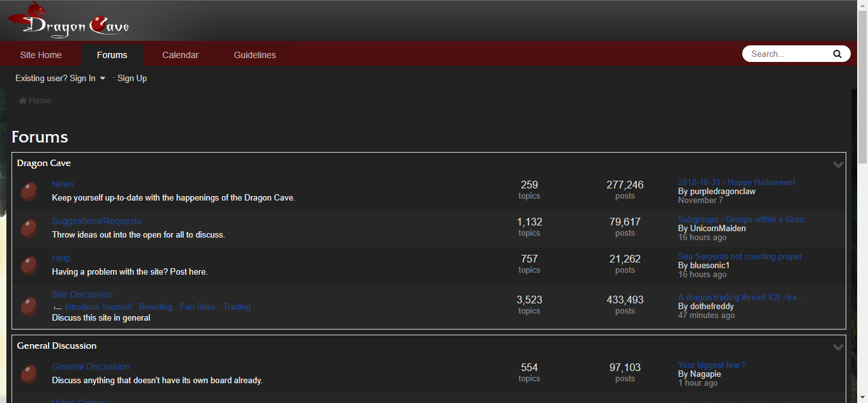Click the Suggestions/Requests forum orb icon
The image size is (868, 403).
[29, 227]
